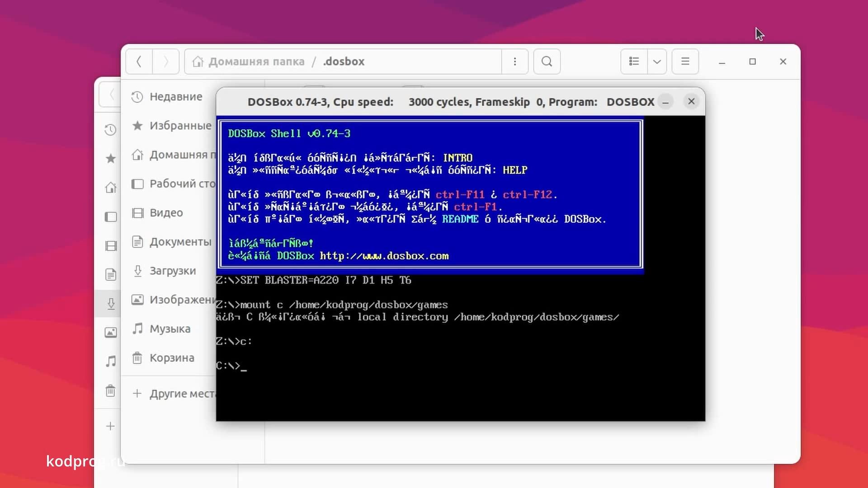
Task: Click the 'mount c /home/kodprog/dosbox/games' line
Action: pos(332,305)
